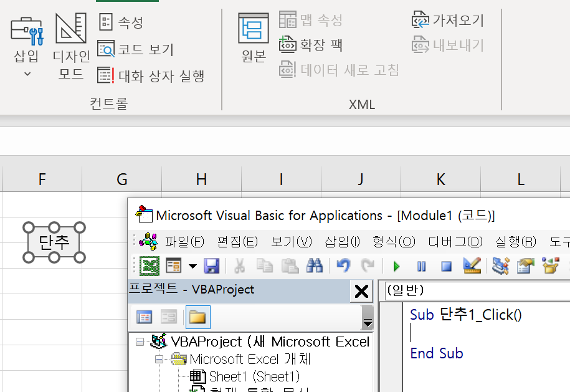Open the Properties Window icon

click(x=525, y=266)
